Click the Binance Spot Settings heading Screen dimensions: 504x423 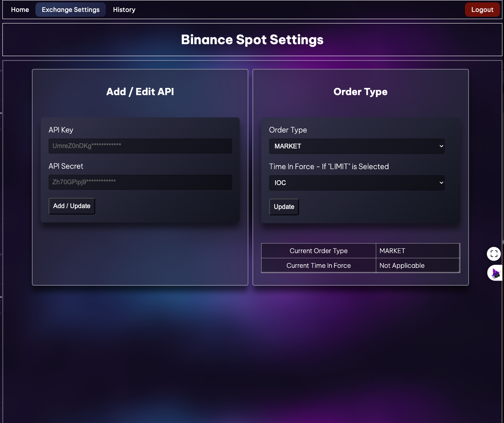point(252,39)
